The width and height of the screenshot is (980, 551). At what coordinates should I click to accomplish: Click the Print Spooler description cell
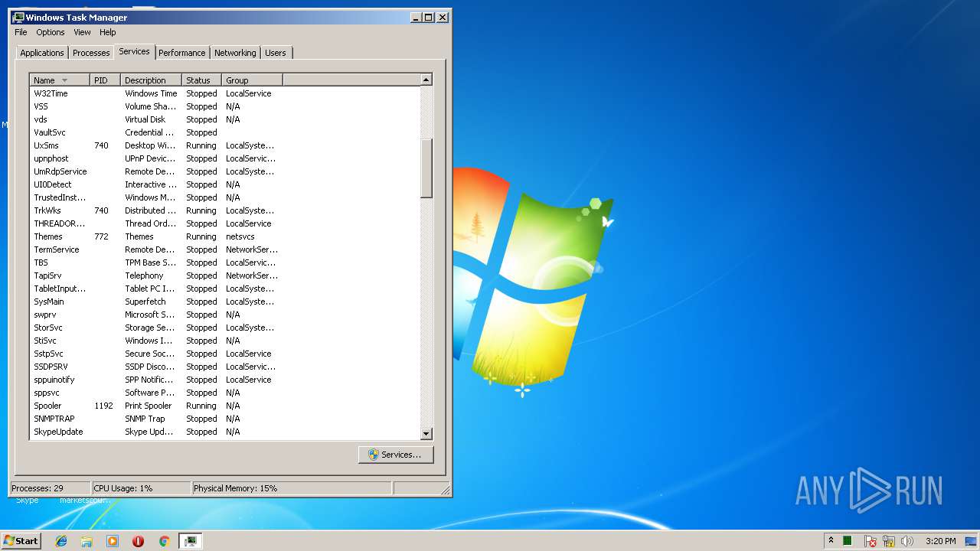point(149,406)
